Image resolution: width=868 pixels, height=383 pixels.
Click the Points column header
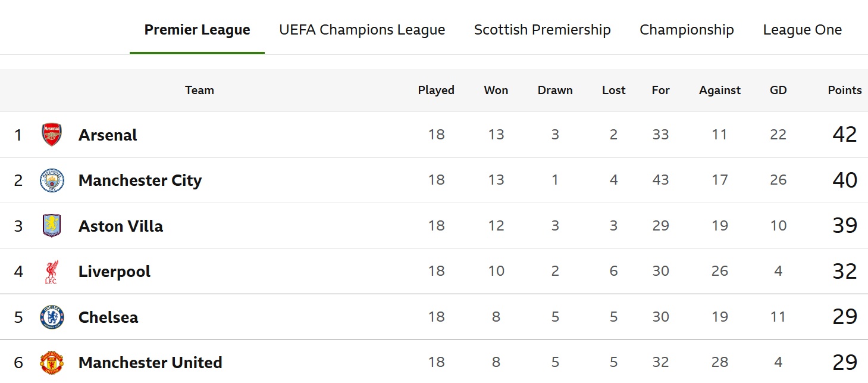tap(844, 90)
